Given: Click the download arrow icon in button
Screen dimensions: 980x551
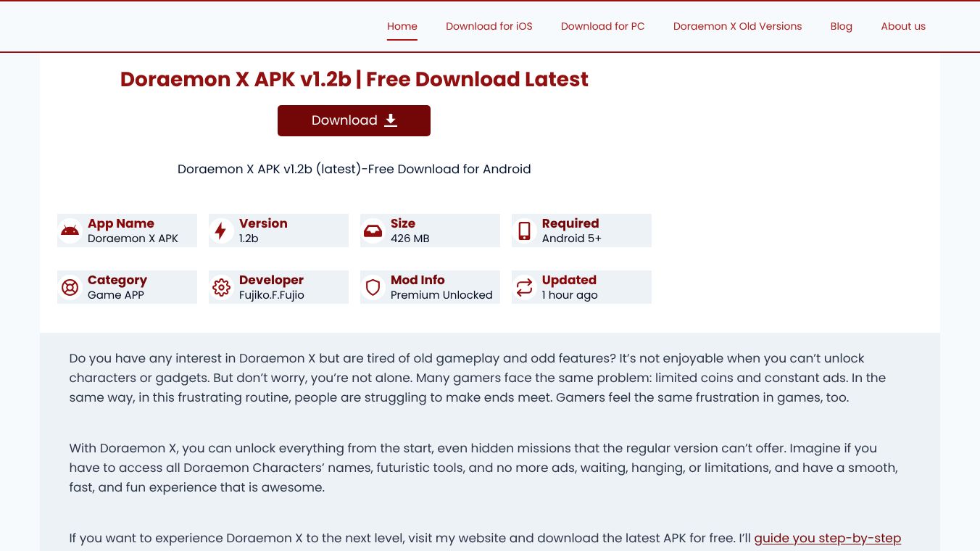Looking at the screenshot, I should 391,120.
